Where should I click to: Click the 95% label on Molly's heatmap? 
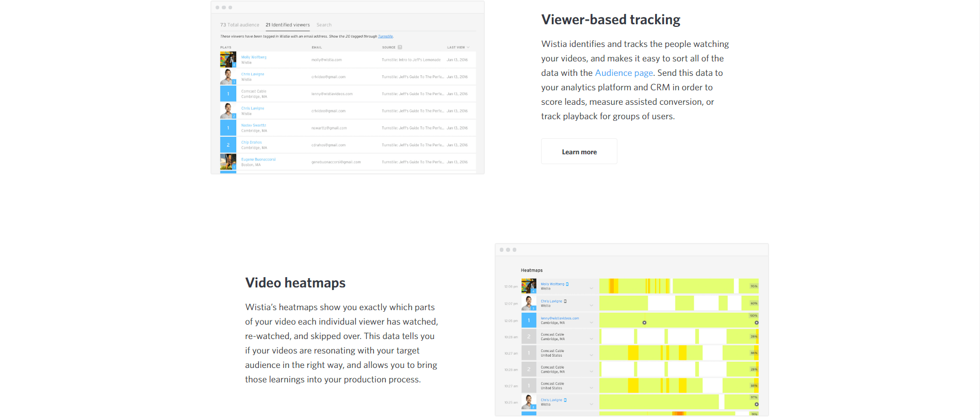(x=754, y=286)
